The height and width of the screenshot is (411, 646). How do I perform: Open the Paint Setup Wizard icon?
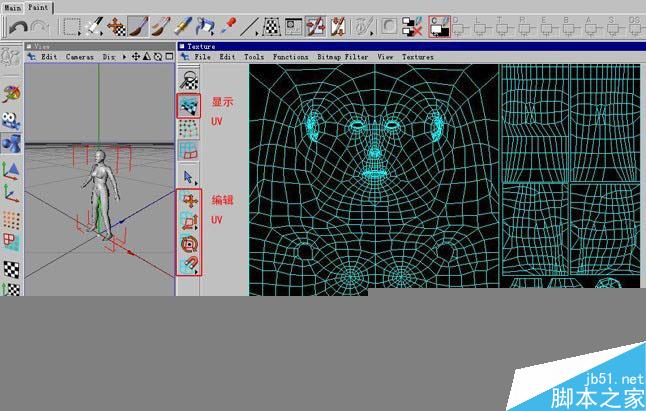tap(365, 27)
